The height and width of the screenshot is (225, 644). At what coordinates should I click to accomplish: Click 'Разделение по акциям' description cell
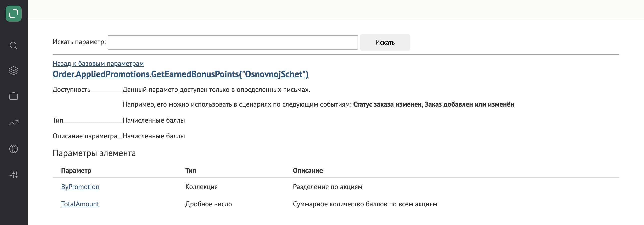click(x=328, y=187)
